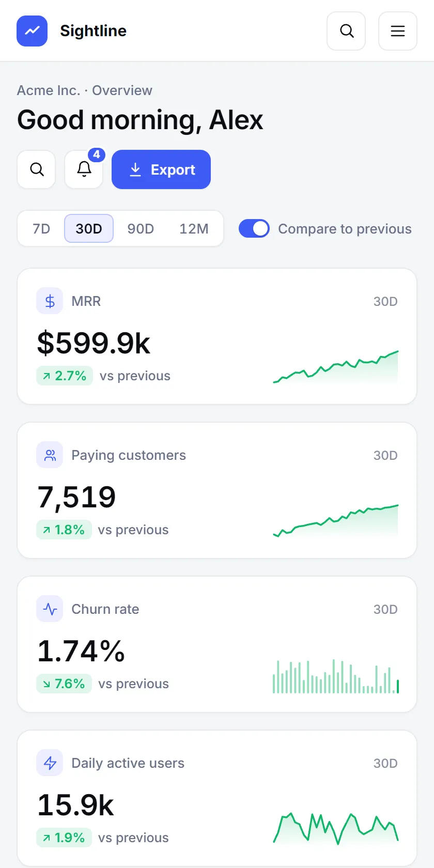Click the 1.9% change badge
Viewport: 434px width, 868px height.
pos(64,838)
